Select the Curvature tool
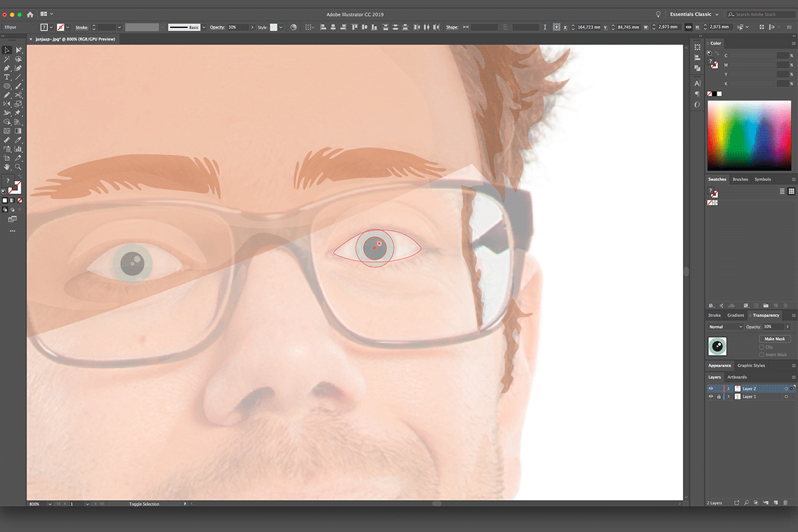 [19, 68]
